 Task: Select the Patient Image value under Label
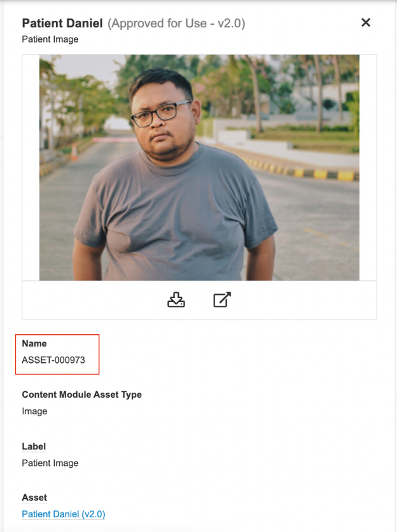50,463
